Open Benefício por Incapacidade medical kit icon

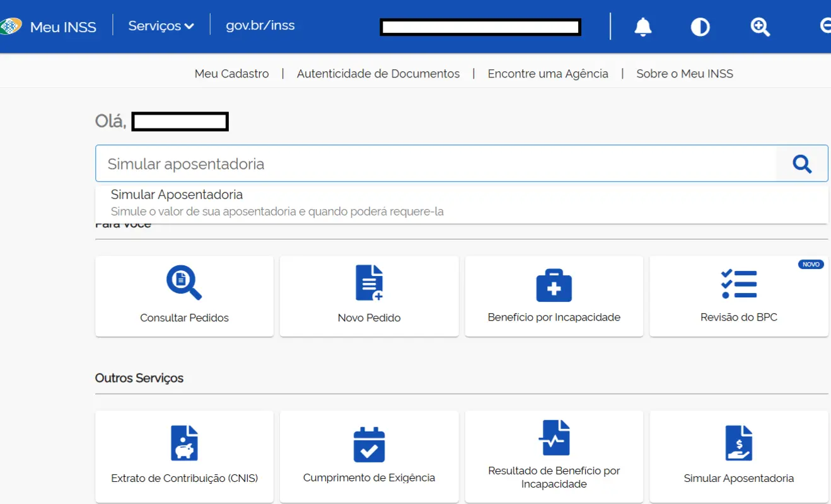554,283
